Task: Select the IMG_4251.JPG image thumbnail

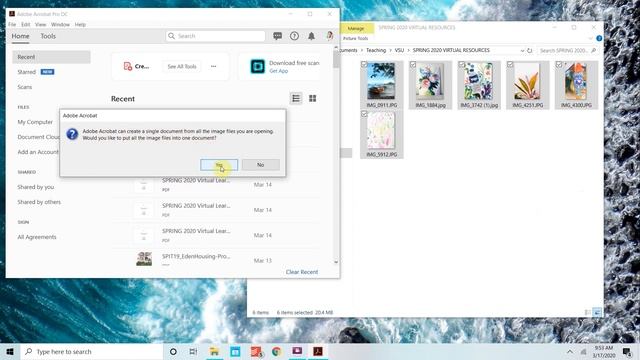Action: pos(527,81)
